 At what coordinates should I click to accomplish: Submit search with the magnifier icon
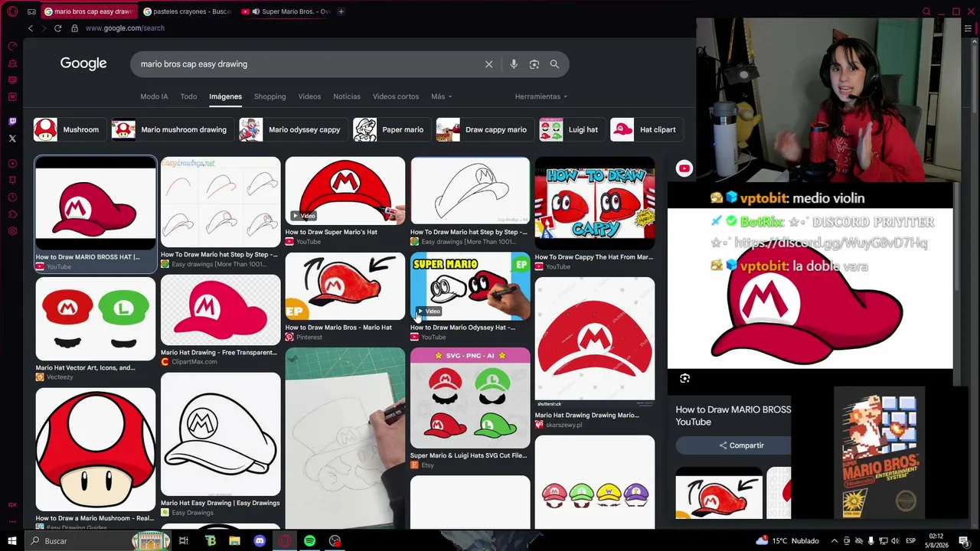554,64
